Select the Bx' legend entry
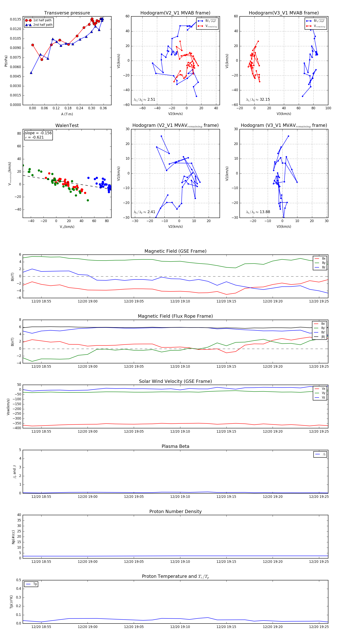The image size is (351, 644). coord(320,324)
